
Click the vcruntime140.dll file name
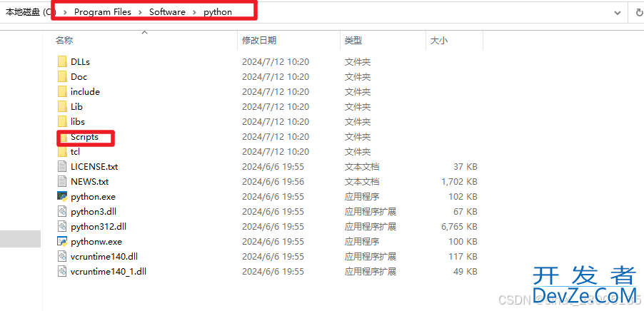pyautogui.click(x=104, y=256)
